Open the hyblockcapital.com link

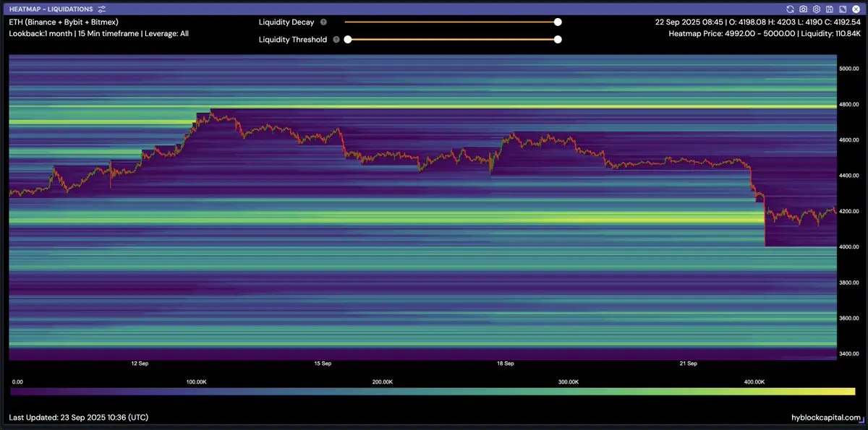(x=827, y=418)
